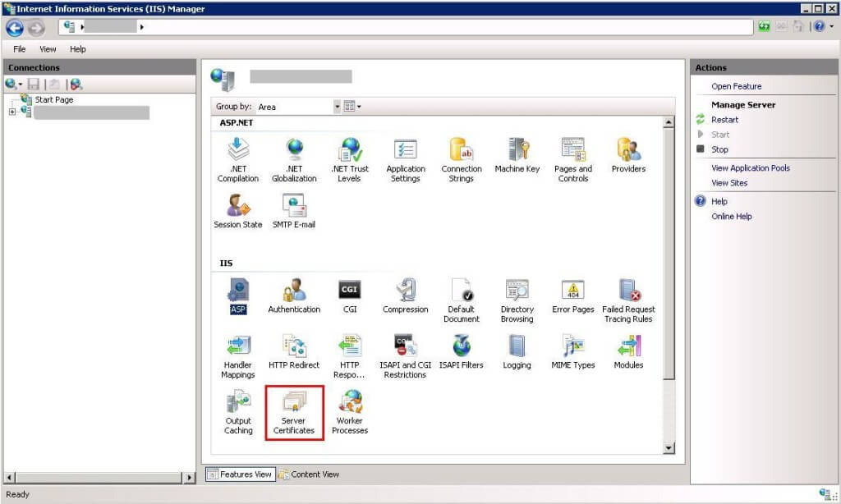Screen dimensions: 841x504
Task: Open ISAPI and CGI Restrictions
Action: pos(406,356)
